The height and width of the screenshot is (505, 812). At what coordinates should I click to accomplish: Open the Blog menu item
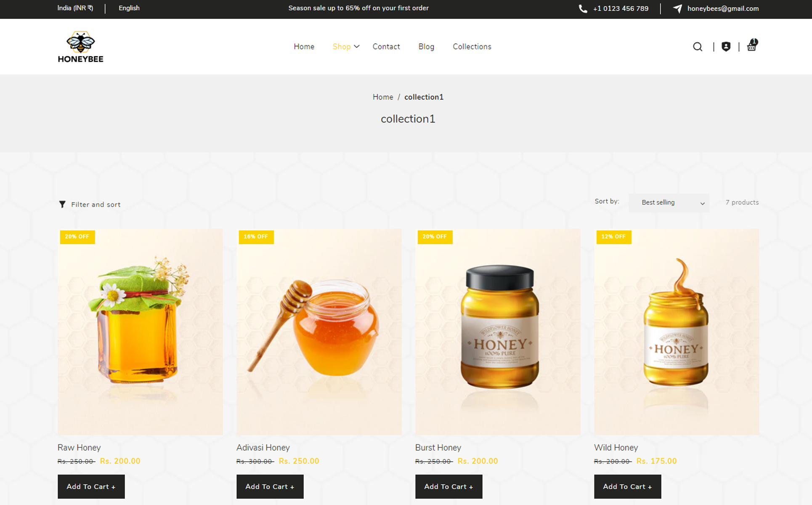coord(426,47)
